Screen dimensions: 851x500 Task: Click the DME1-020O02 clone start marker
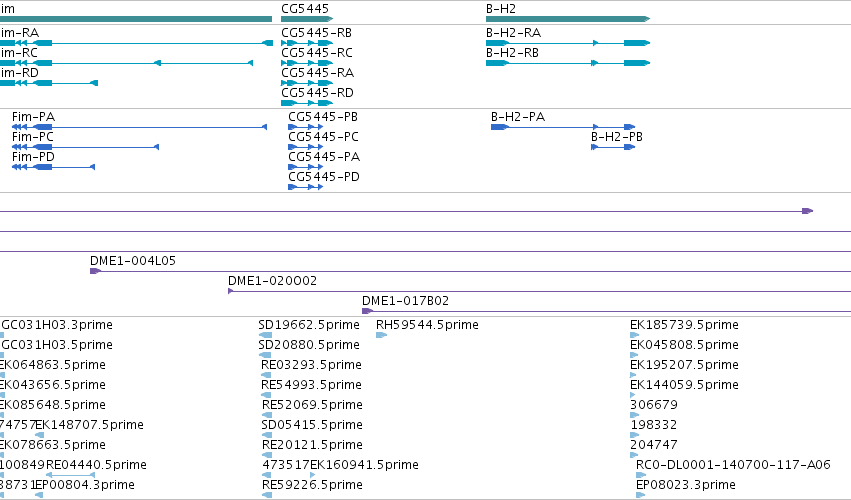tap(231, 291)
